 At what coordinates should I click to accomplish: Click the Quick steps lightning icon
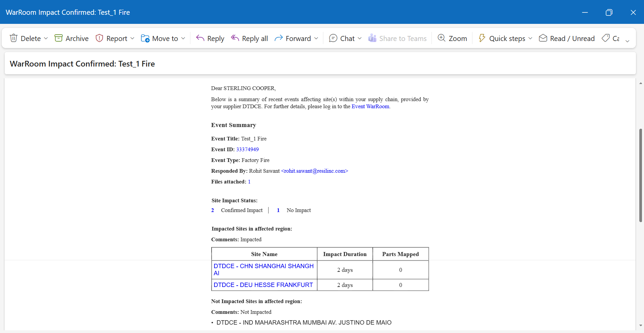pos(482,38)
